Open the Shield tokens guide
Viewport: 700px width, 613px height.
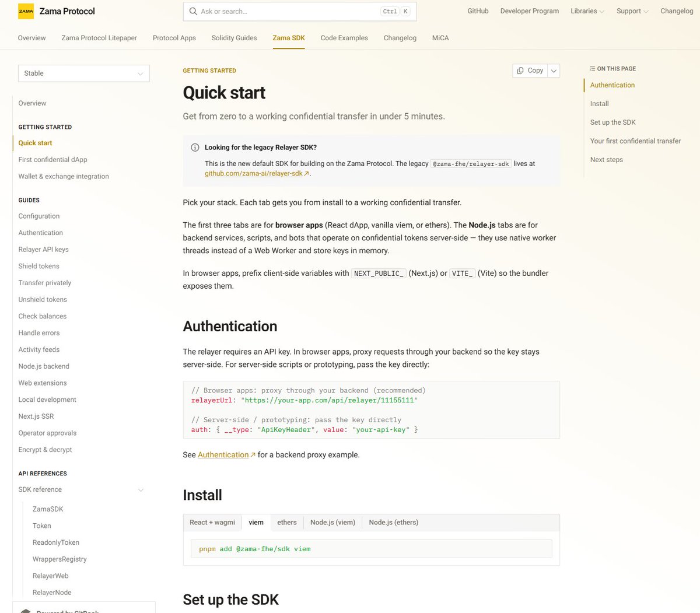click(x=38, y=267)
